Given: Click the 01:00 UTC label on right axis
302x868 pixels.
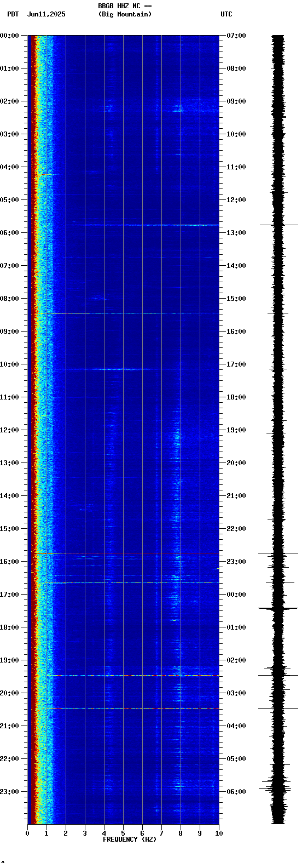Looking at the screenshot, I should 236,627.
